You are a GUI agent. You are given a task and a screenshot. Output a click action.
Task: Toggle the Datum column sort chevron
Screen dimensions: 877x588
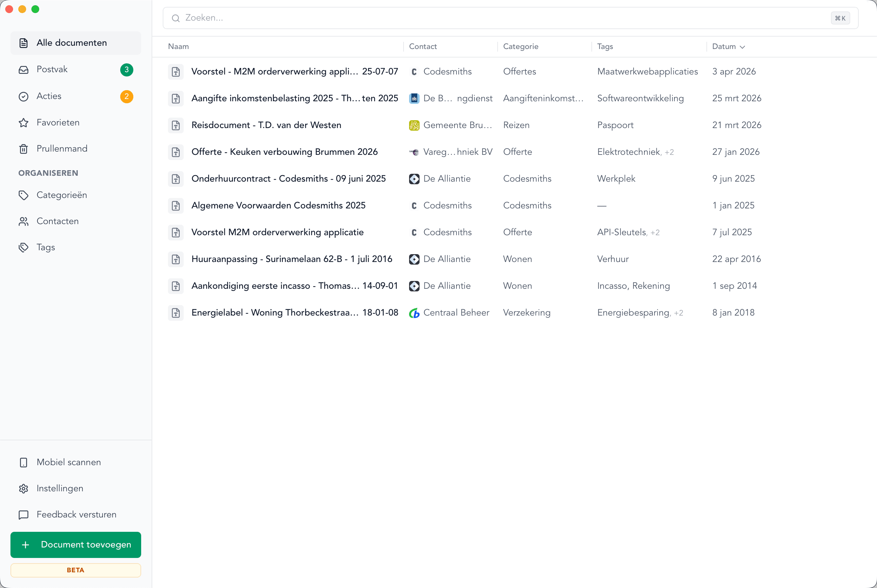[x=743, y=47]
